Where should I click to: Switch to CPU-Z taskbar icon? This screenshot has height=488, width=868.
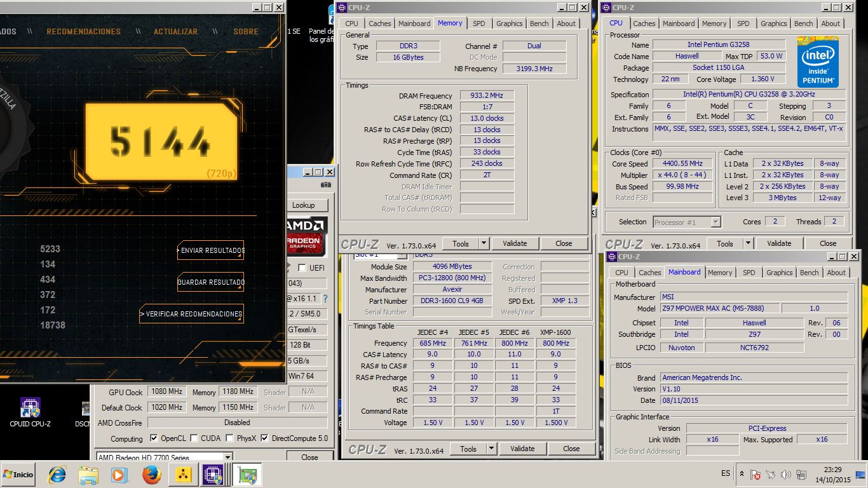tap(213, 475)
